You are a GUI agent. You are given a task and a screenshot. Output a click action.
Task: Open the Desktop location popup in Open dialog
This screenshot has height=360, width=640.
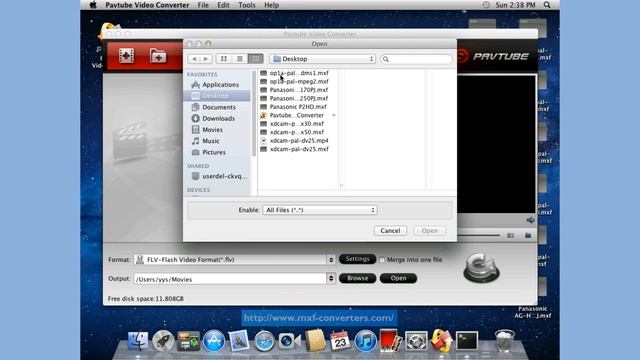(322, 59)
